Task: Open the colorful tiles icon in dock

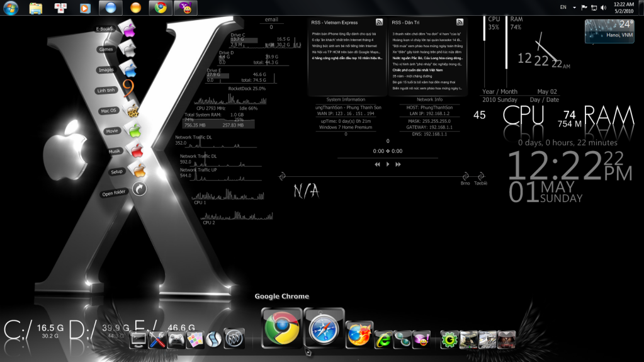Action: (x=195, y=340)
